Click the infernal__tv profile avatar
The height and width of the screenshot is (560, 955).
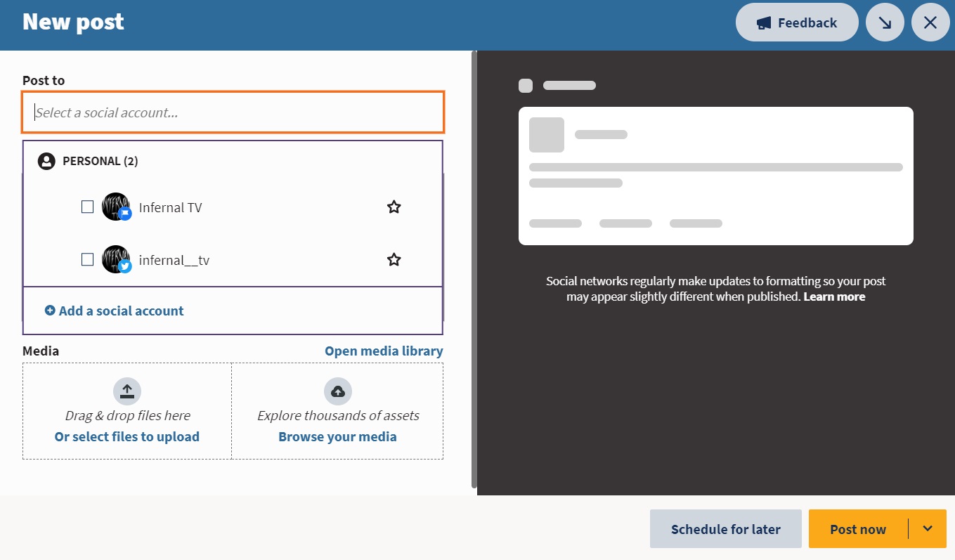(116, 259)
